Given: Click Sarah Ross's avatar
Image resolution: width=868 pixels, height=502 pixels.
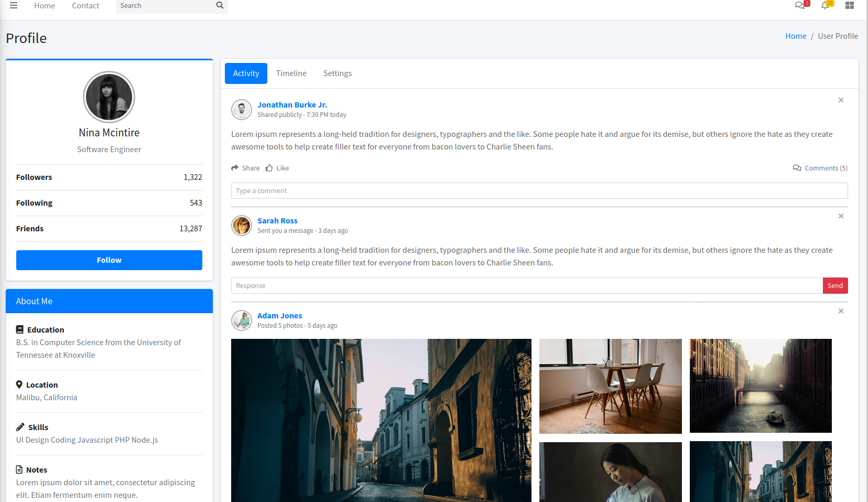Looking at the screenshot, I should click(x=242, y=226).
